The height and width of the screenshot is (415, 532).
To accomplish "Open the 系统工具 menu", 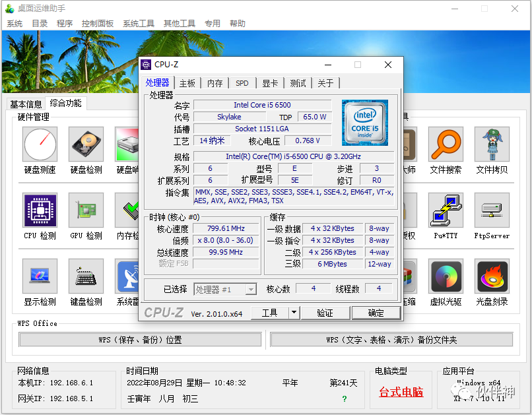I will point(139,24).
